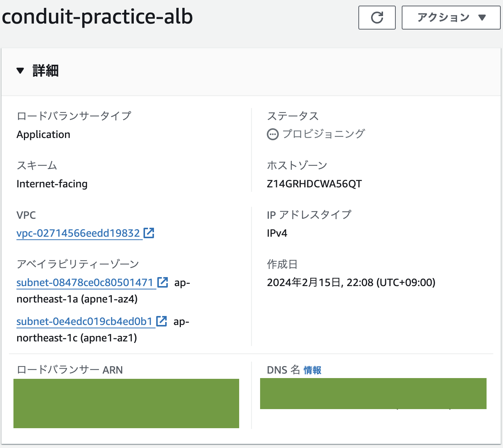Click external link icon beside subnet-0e4edc019cb4ed0b1
503x448 pixels.
[161, 321]
